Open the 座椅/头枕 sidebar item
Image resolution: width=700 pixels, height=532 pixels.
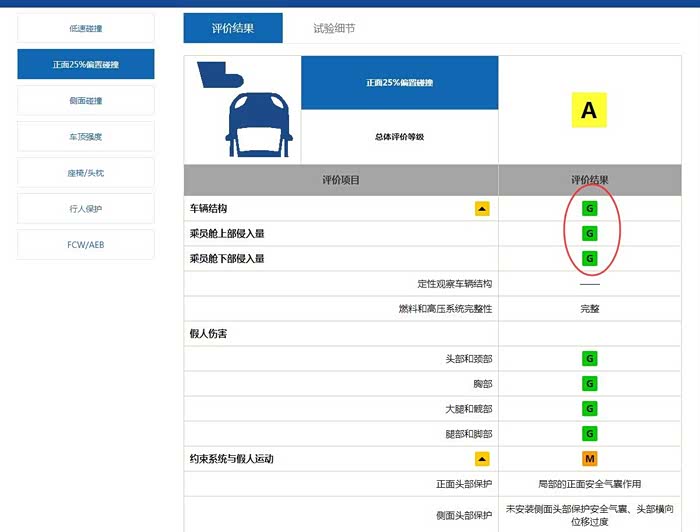coord(86,173)
